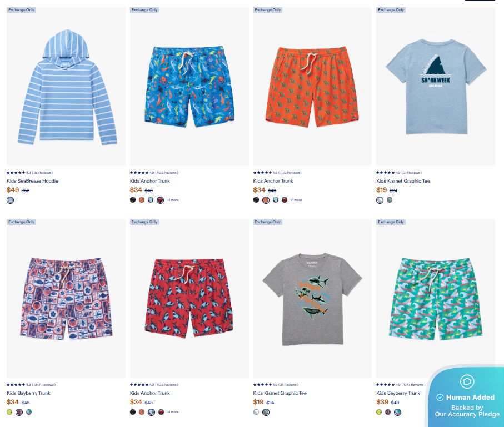Open the blue striped Kids SeaBreeze Hoodie image

coord(66,87)
